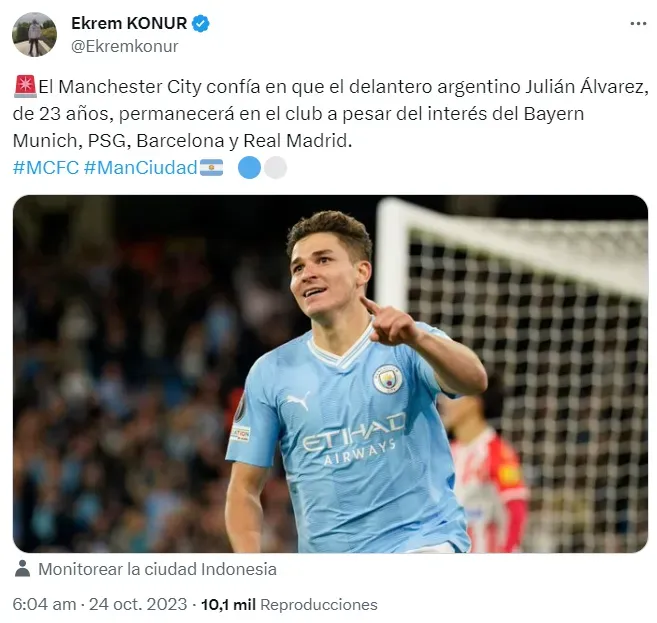Click the Ekrem KONUR display name
This screenshot has width=657, height=623.
point(129,23)
